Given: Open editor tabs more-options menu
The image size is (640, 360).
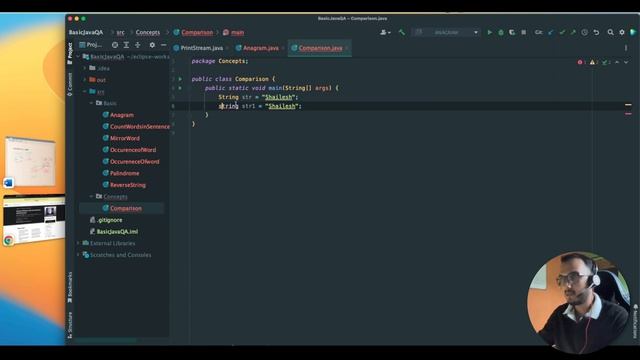Looking at the screenshot, I should pos(626,48).
